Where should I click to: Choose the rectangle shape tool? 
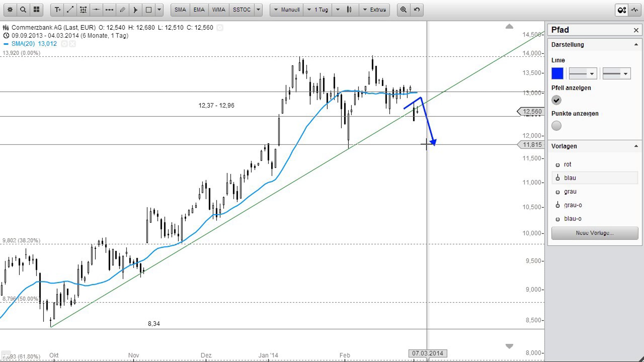click(x=148, y=10)
